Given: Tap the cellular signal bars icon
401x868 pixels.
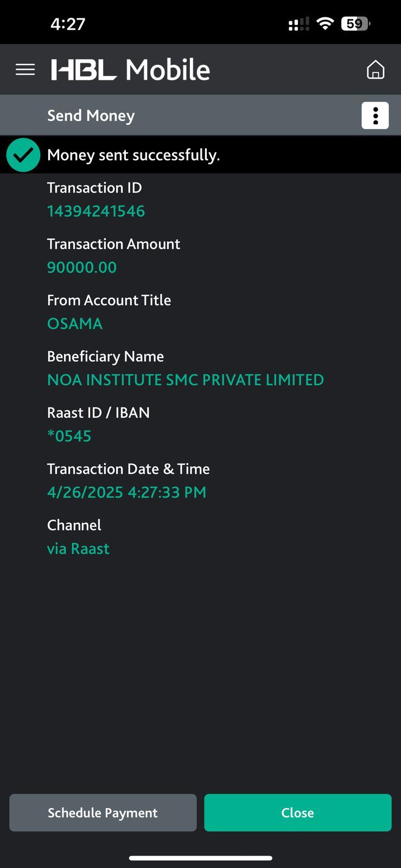Looking at the screenshot, I should pyautogui.click(x=298, y=24).
